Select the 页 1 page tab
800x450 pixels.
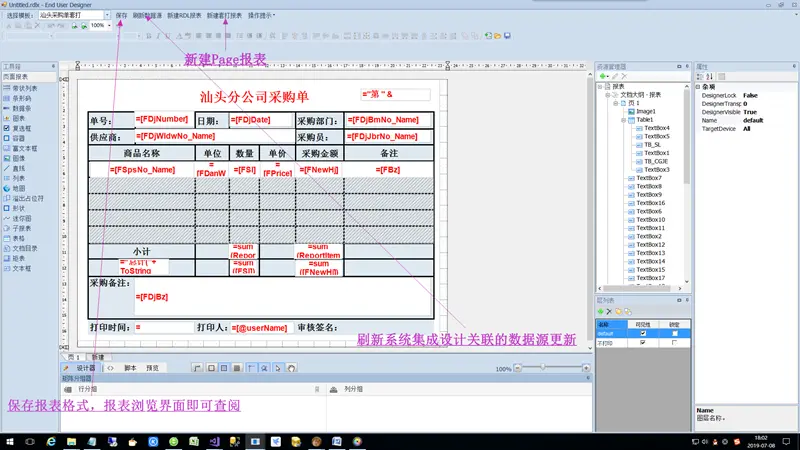(74, 357)
